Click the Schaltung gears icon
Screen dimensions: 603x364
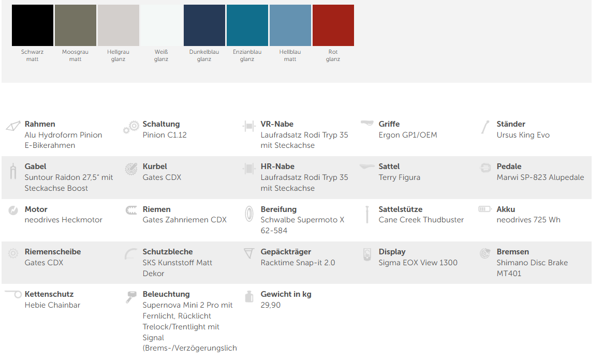click(131, 127)
